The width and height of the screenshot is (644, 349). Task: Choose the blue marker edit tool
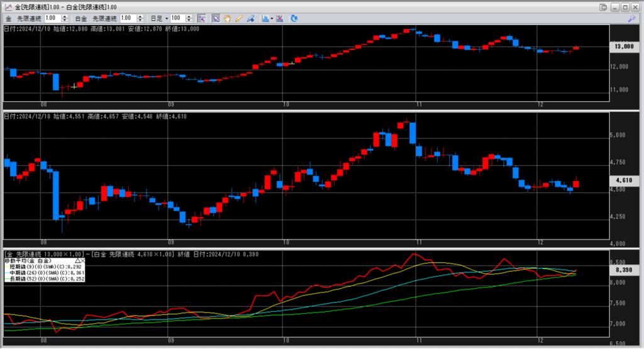coord(250,18)
